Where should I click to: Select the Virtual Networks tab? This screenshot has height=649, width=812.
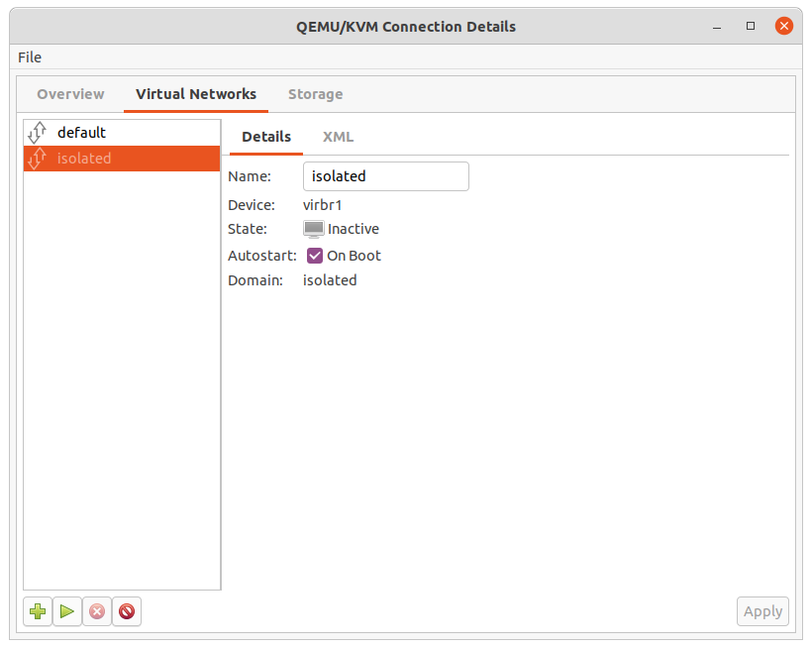[x=196, y=94]
